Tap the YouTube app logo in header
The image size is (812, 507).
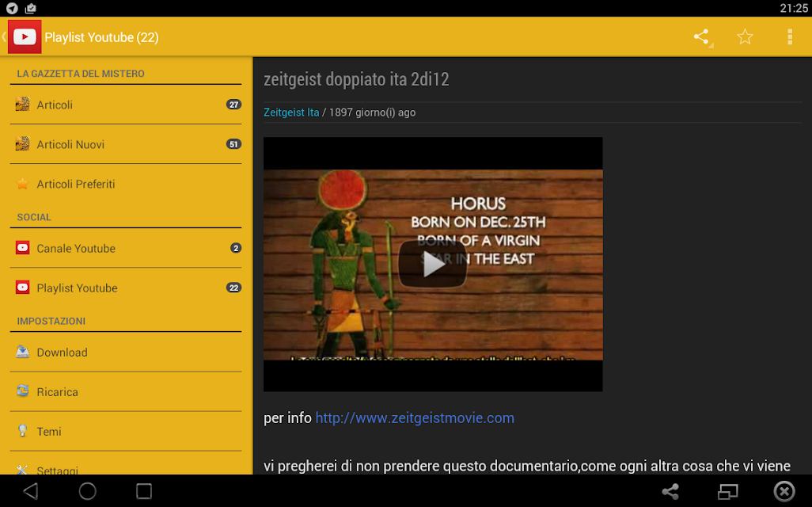tap(25, 36)
